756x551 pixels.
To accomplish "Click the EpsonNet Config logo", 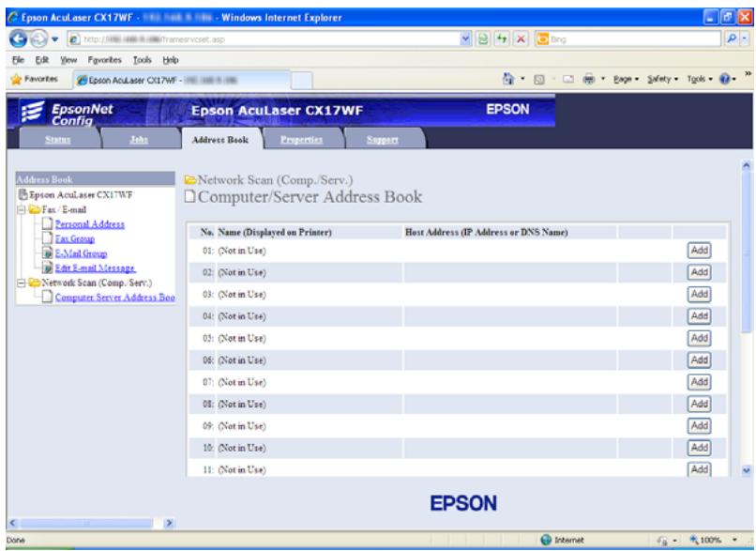I will (x=67, y=114).
